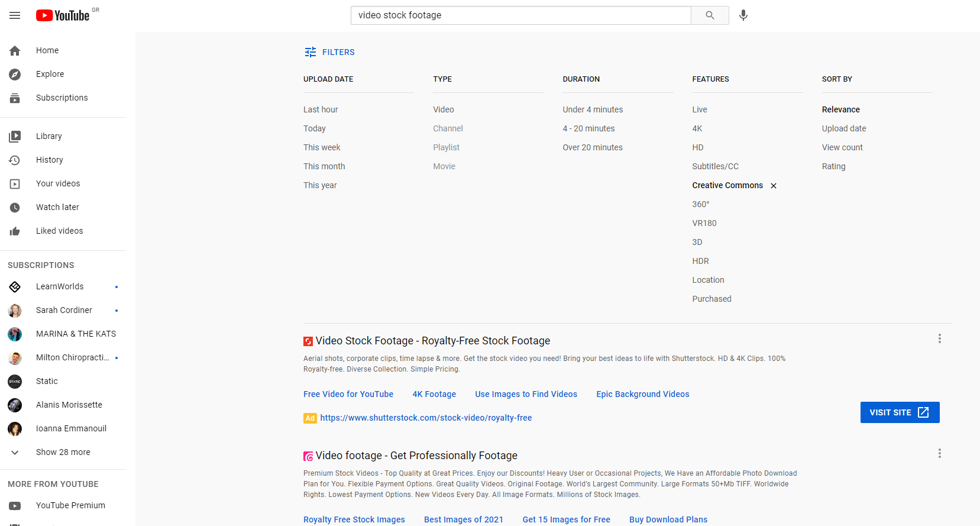Filter by This month upload date
Viewport: 980px width, 526px height.
pos(324,166)
